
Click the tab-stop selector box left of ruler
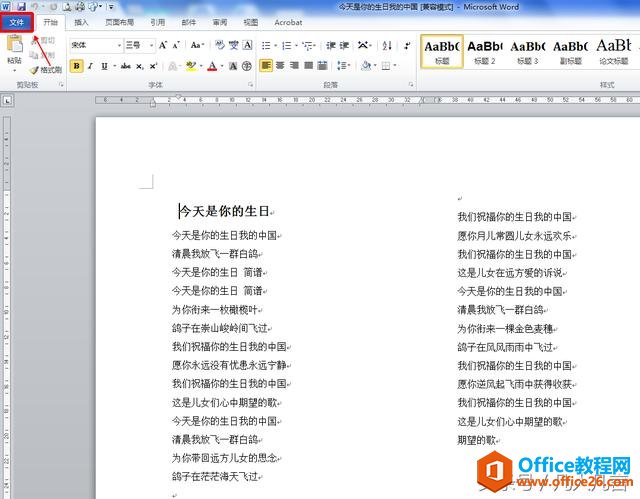click(x=7, y=100)
